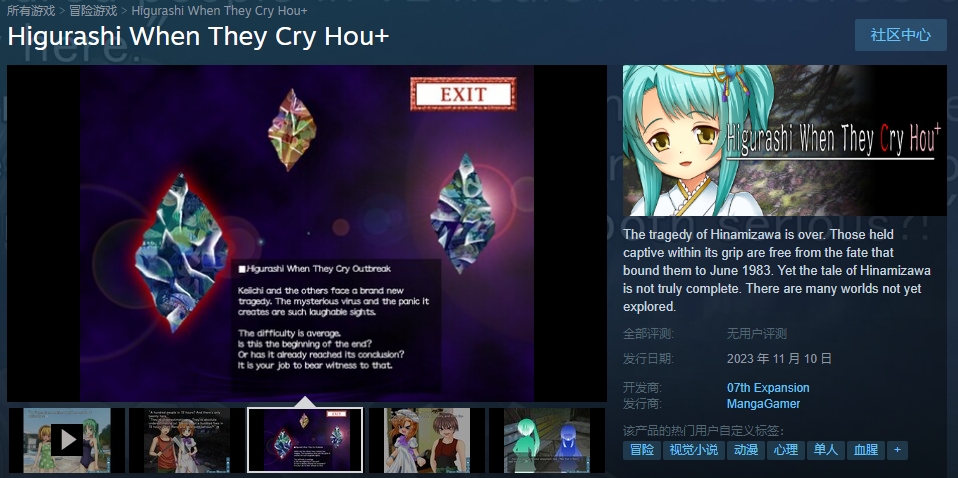
Task: Select the 心理 tag
Action: click(x=785, y=450)
